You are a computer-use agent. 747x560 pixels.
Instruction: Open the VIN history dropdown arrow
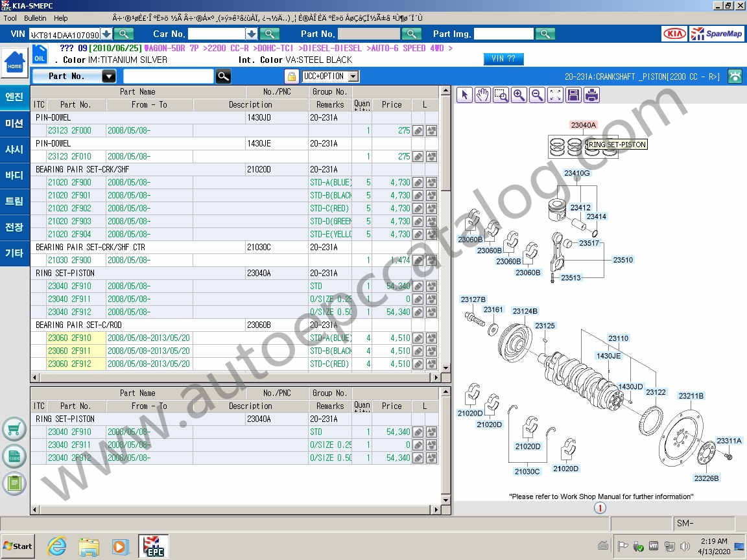coord(107,34)
